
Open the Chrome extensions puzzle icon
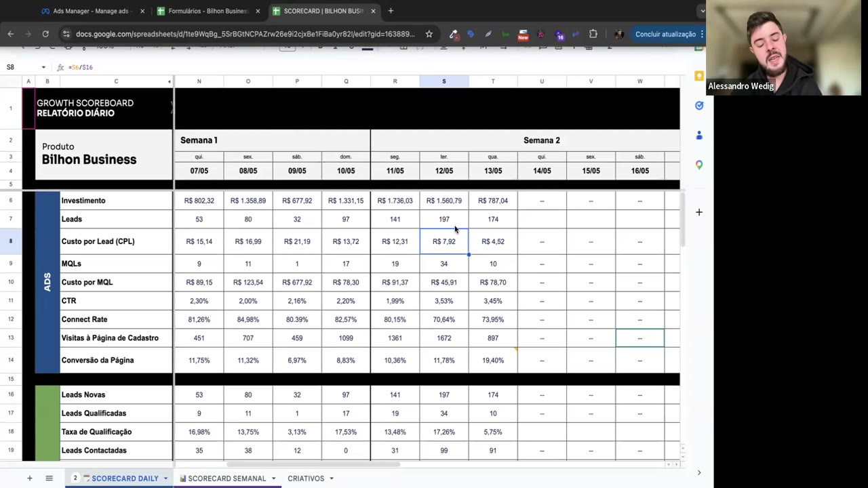click(x=593, y=34)
